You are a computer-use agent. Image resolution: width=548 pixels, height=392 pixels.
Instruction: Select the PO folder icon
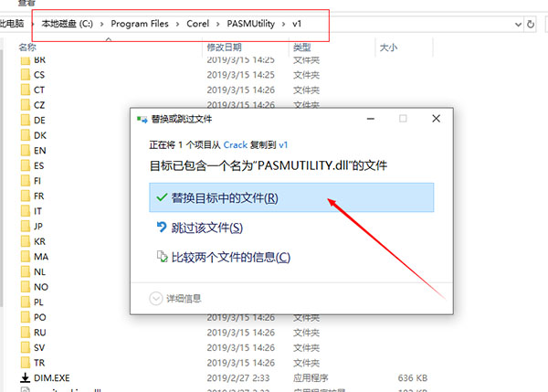click(26, 317)
